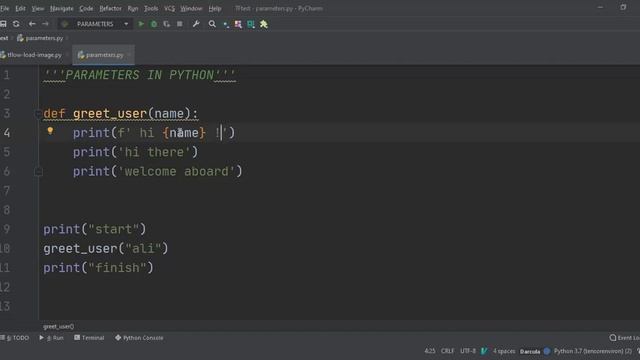The height and width of the screenshot is (360, 640).
Task: Click print("finish") on line 11
Action: coord(98,268)
